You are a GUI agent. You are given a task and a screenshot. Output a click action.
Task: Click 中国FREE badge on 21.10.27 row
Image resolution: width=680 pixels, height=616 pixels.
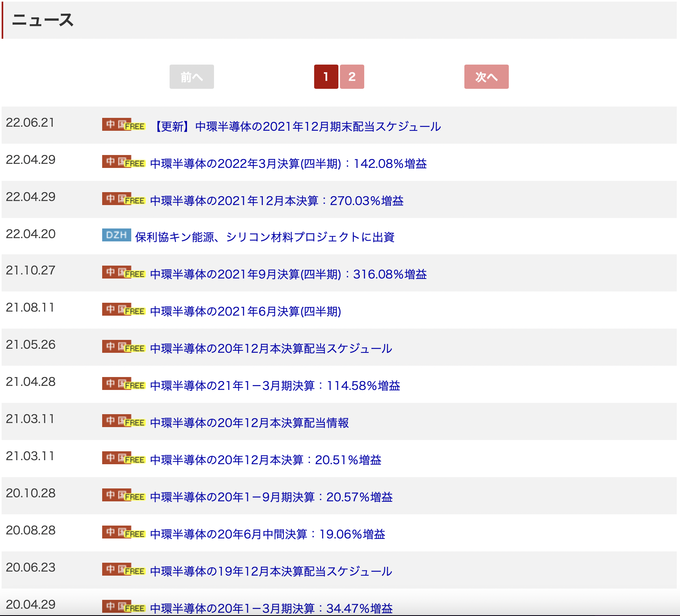pyautogui.click(x=124, y=272)
